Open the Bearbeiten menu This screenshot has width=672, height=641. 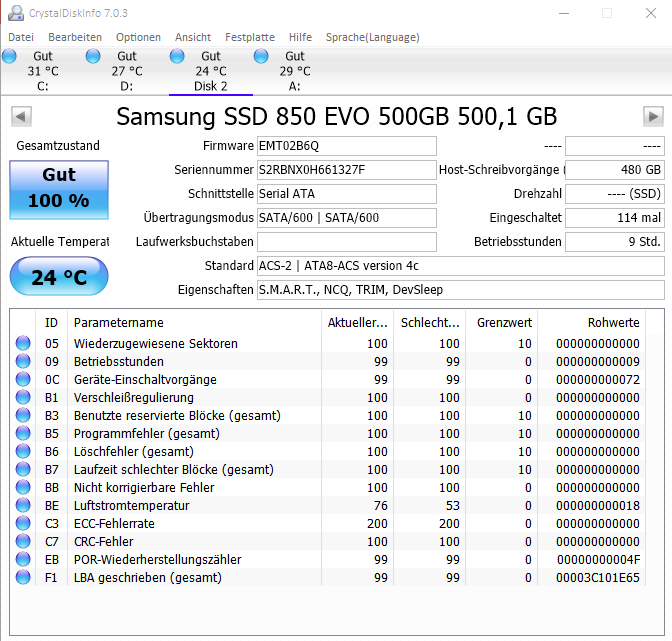75,37
